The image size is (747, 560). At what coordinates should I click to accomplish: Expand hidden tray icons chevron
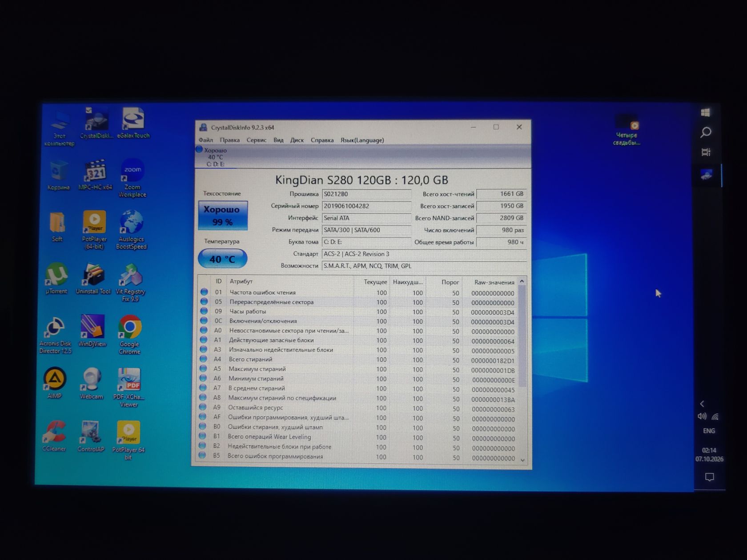pyautogui.click(x=703, y=404)
